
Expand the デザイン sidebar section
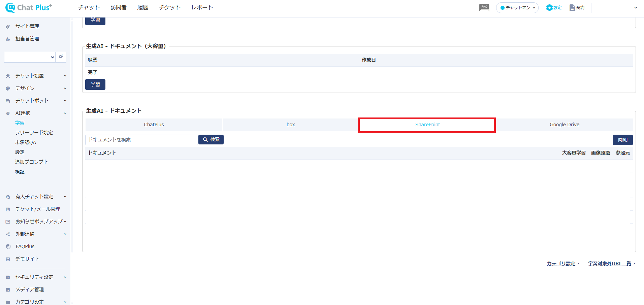65,88
